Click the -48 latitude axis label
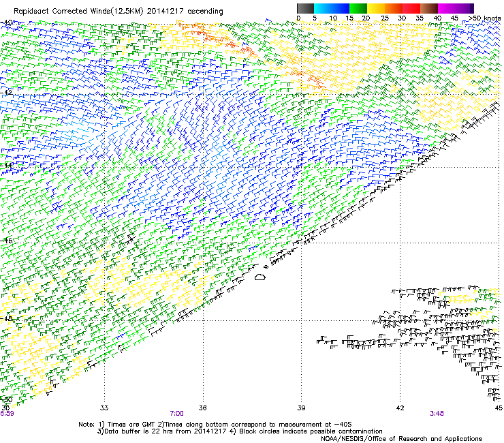504x443 pixels. [x=6, y=318]
